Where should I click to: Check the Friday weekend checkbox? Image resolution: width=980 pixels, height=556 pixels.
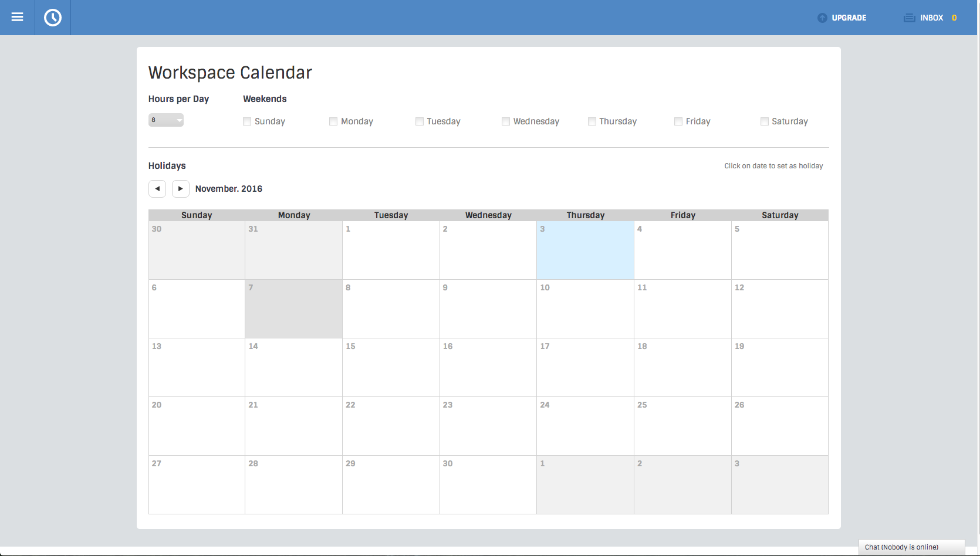coord(678,121)
